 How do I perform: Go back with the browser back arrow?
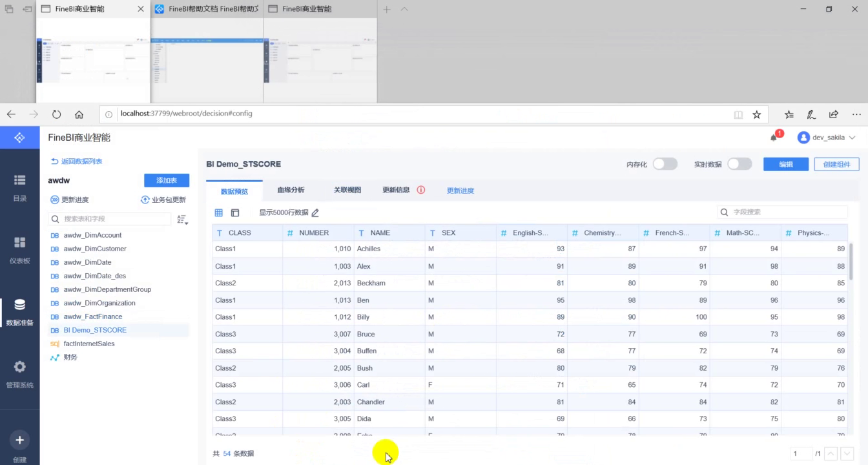pos(11,114)
